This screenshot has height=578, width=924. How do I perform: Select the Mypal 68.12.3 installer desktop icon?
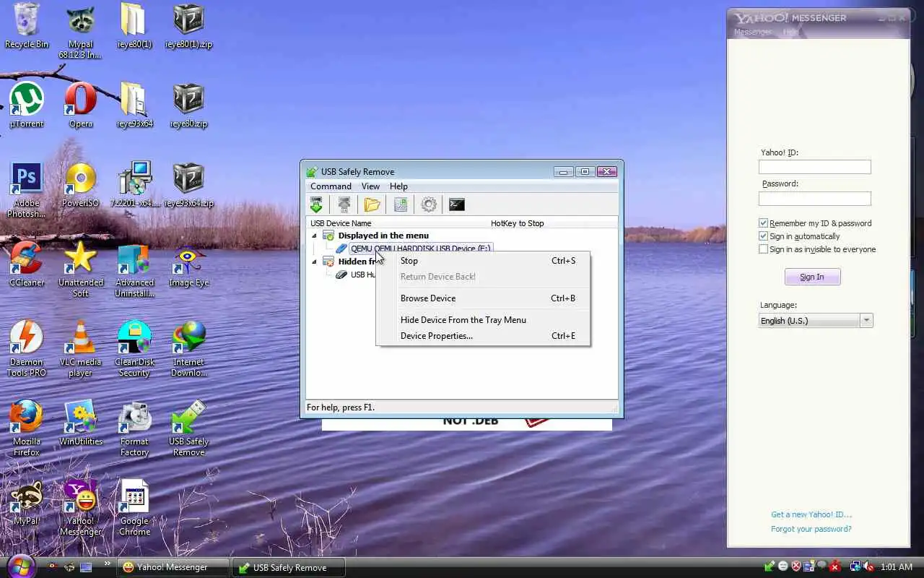click(80, 31)
